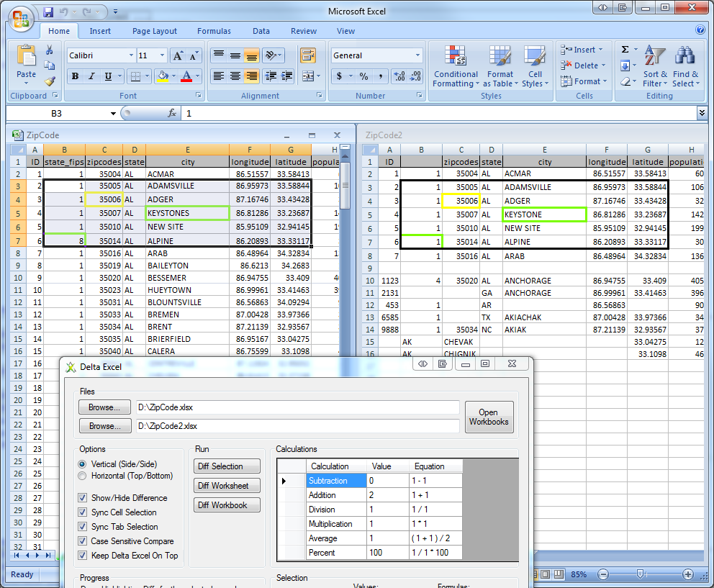Viewport: 714px width, 588px height.
Task: Save workbook from Quick Access toolbar
Action: click(x=48, y=12)
